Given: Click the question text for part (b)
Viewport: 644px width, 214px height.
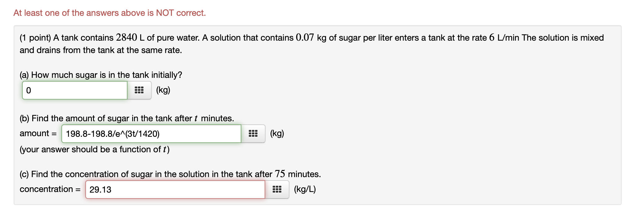Looking at the screenshot, I should [x=126, y=118].
